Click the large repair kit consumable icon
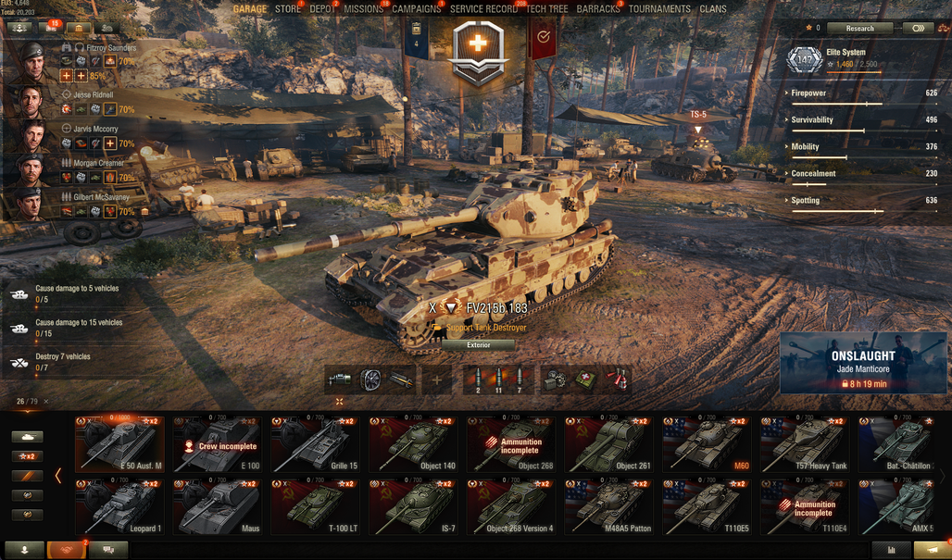 pos(555,380)
